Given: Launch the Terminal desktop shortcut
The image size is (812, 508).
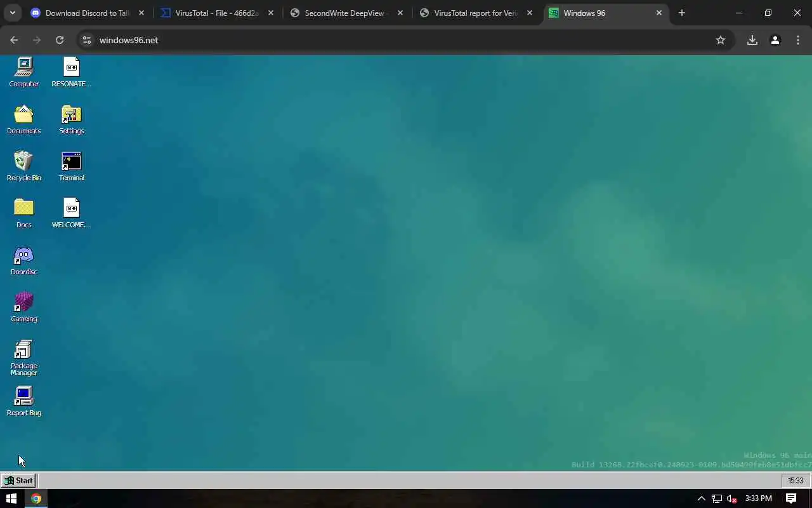Looking at the screenshot, I should pos(71,166).
